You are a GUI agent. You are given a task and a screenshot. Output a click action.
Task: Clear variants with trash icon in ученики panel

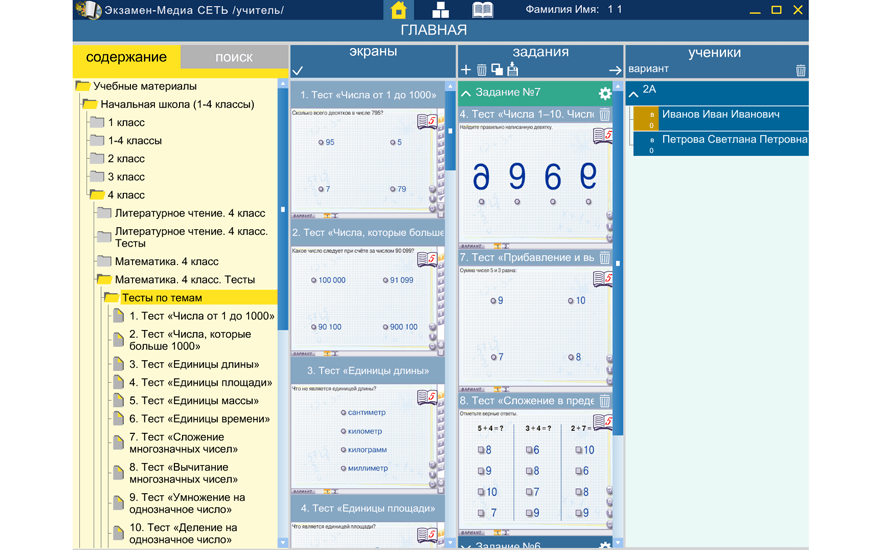801,70
